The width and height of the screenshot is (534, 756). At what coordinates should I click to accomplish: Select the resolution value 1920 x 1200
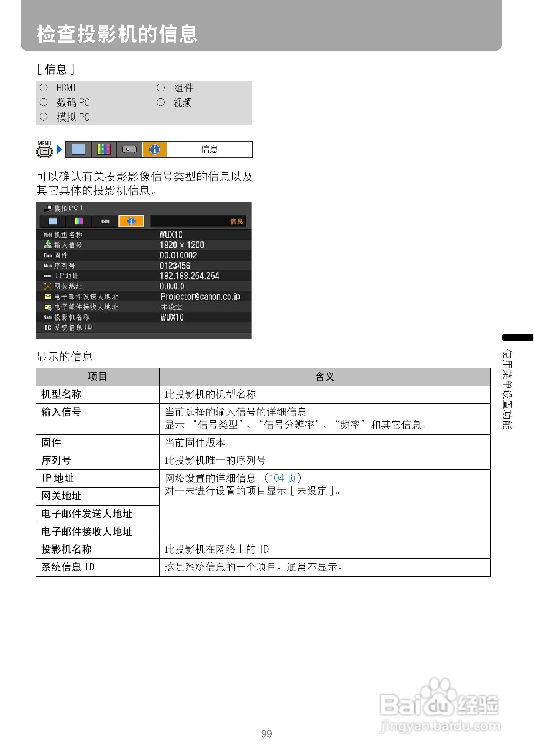[182, 245]
